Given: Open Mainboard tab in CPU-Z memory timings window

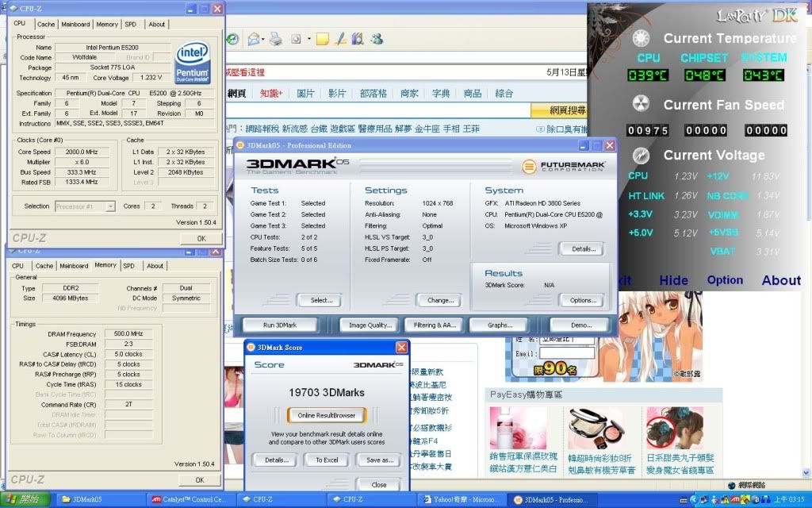Looking at the screenshot, I should (74, 266).
